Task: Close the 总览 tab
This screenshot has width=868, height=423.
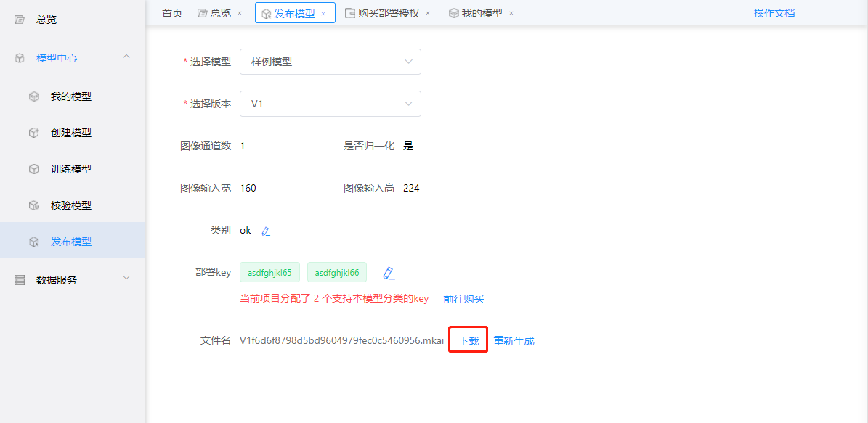Action: tap(239, 13)
